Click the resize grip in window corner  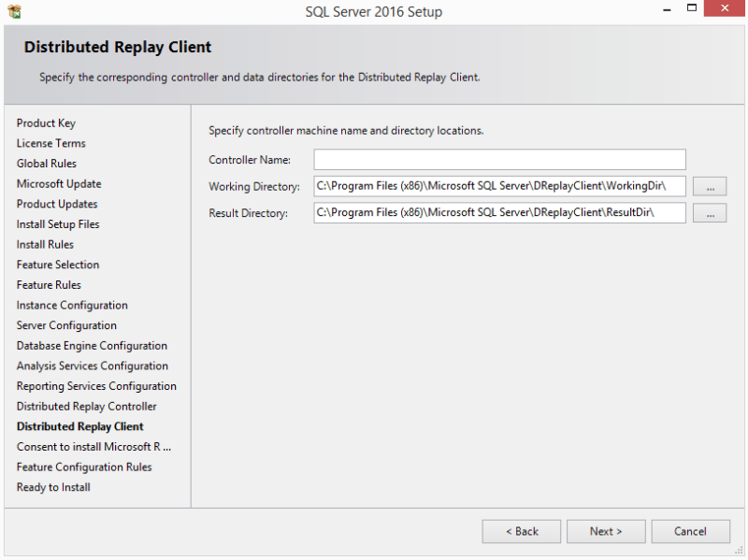click(x=739, y=551)
